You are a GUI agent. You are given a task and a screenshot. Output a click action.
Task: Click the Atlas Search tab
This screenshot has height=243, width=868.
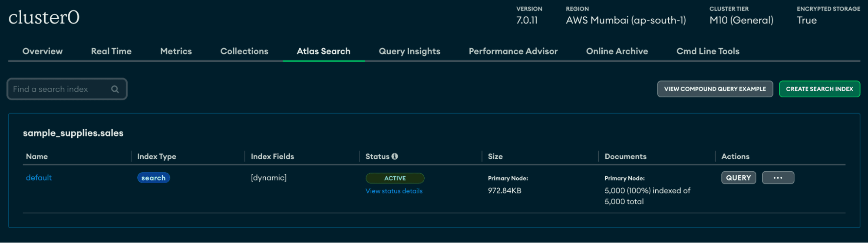click(x=323, y=51)
